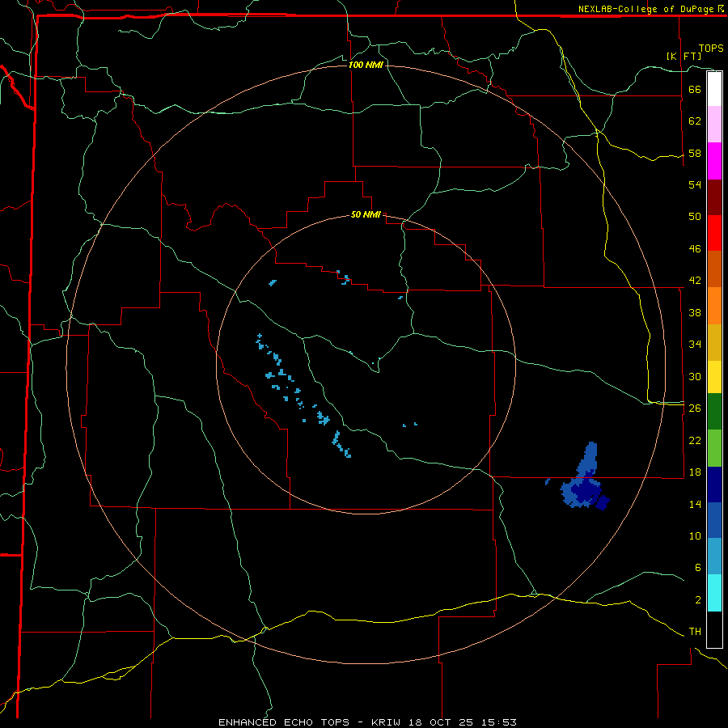Click the bright red legend color band
728x728 pixels.
click(714, 234)
